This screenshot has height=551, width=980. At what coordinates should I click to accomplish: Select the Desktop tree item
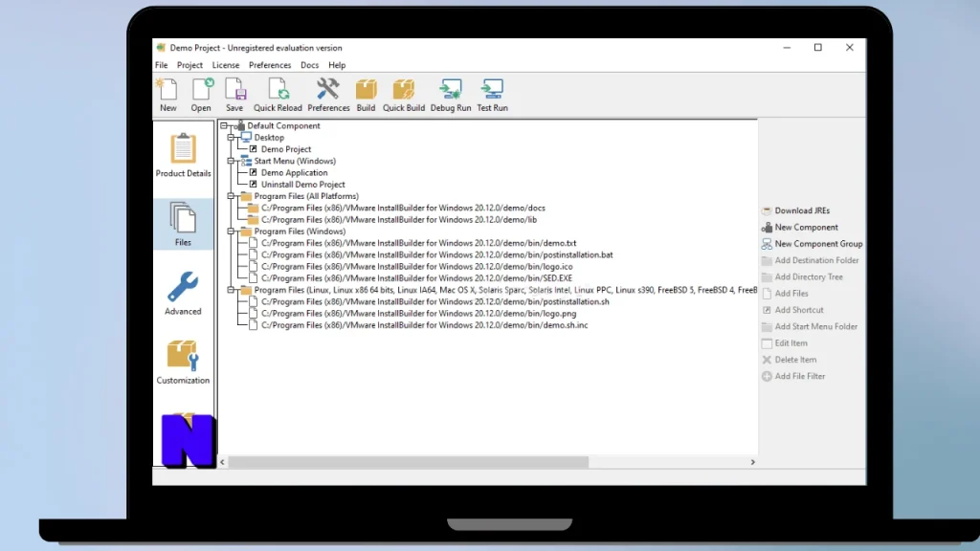[269, 138]
